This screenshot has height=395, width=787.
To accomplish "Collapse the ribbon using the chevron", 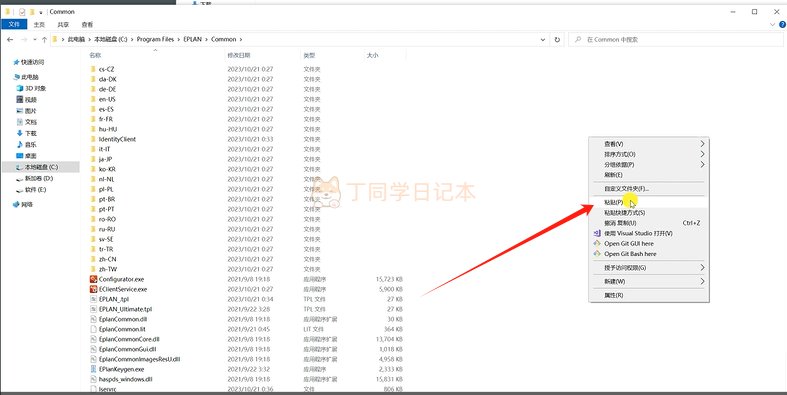I will [x=772, y=24].
